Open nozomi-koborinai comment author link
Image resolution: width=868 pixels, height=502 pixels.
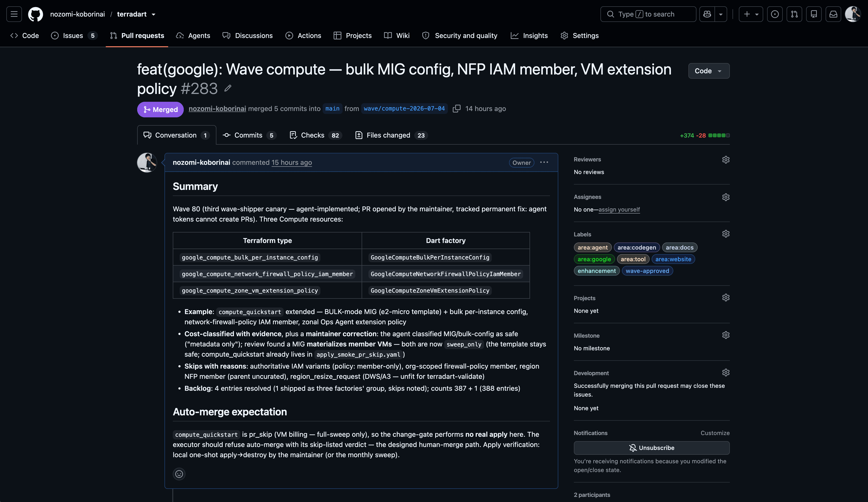tap(201, 162)
